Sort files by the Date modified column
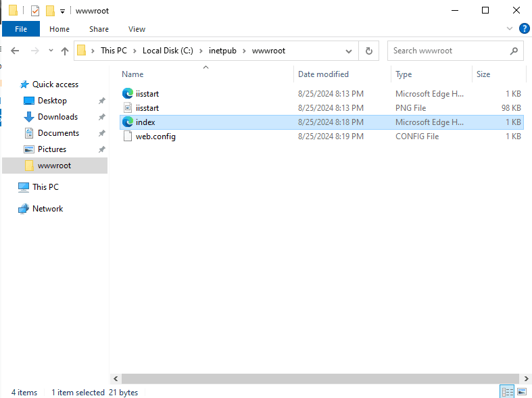This screenshot has height=398, width=532. (x=323, y=74)
